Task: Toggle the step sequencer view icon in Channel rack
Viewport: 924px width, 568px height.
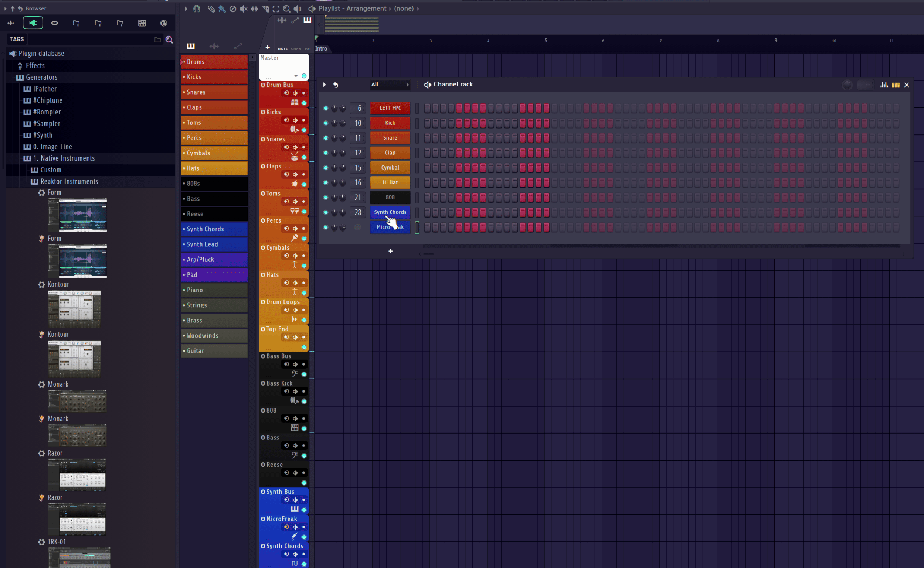Action: coord(896,85)
